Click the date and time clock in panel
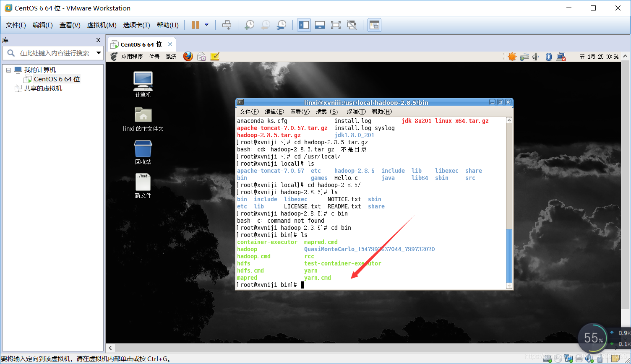Screen dimensions: 631x364 [x=599, y=57]
